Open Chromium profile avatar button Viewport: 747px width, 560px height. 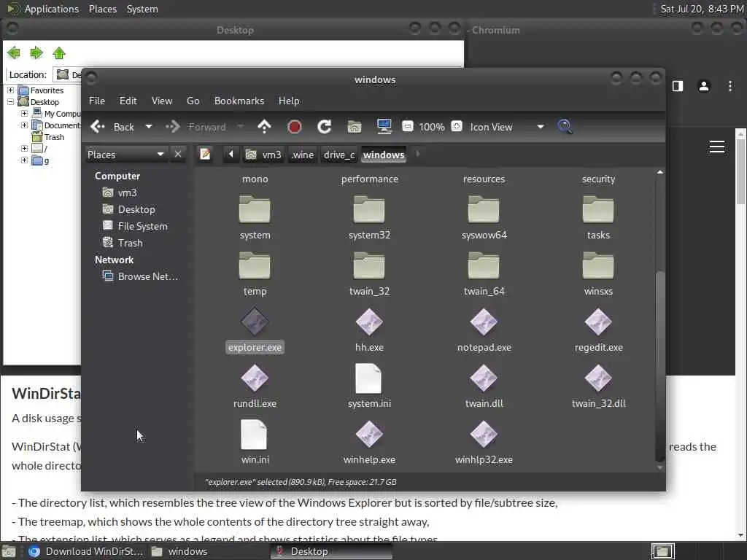click(704, 86)
